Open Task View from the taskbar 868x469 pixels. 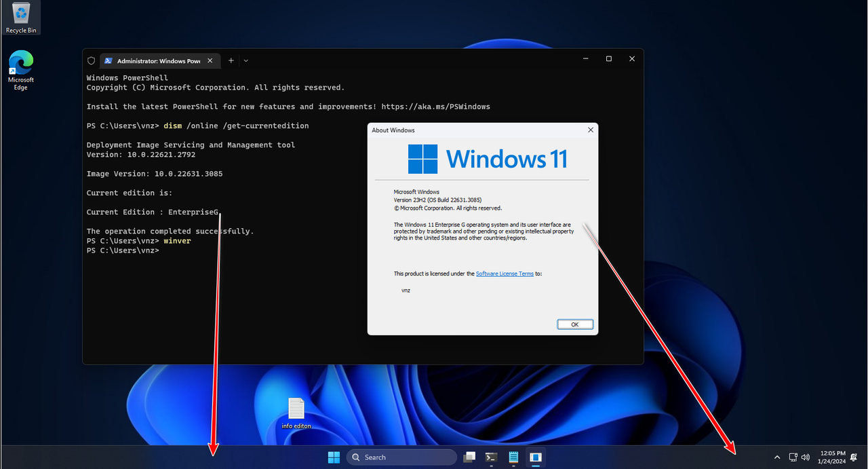(469, 457)
